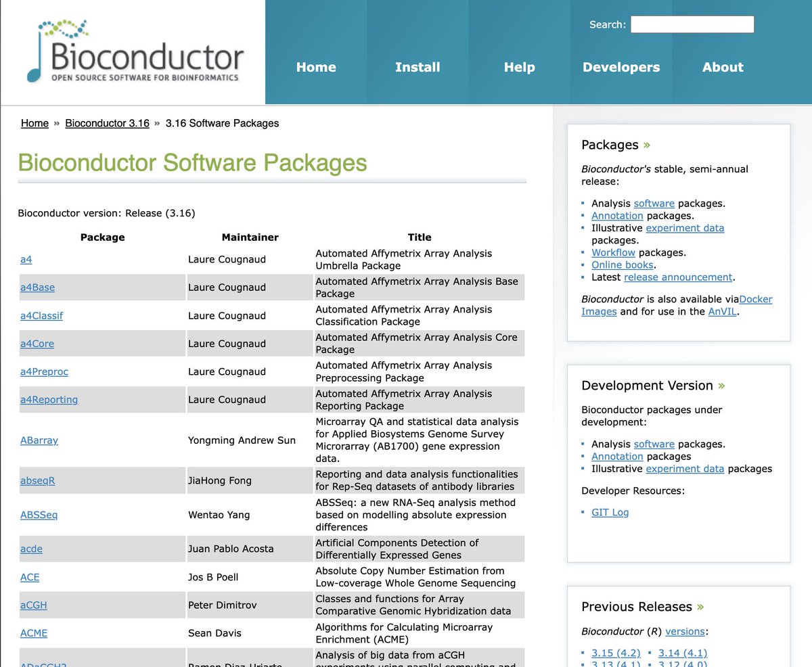Open the Workflow packages link
This screenshot has width=812, height=667.
(613, 253)
